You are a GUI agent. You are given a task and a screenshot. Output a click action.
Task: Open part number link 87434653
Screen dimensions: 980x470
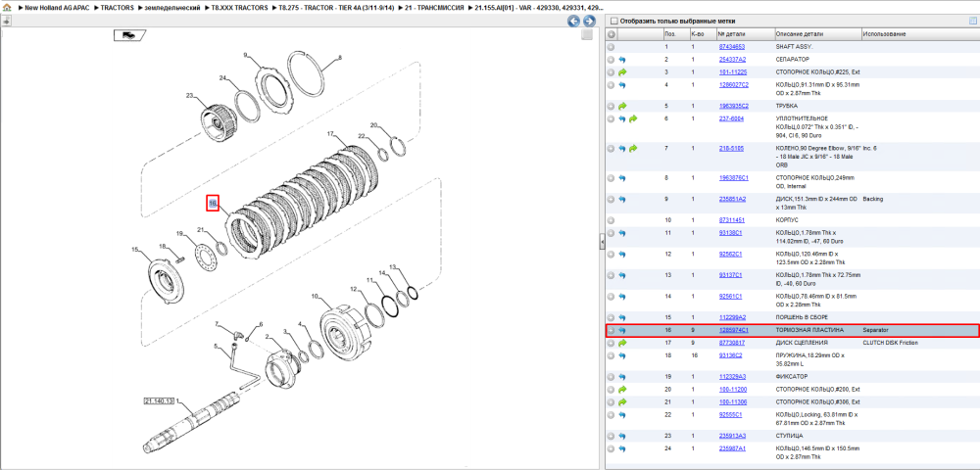[x=731, y=47]
